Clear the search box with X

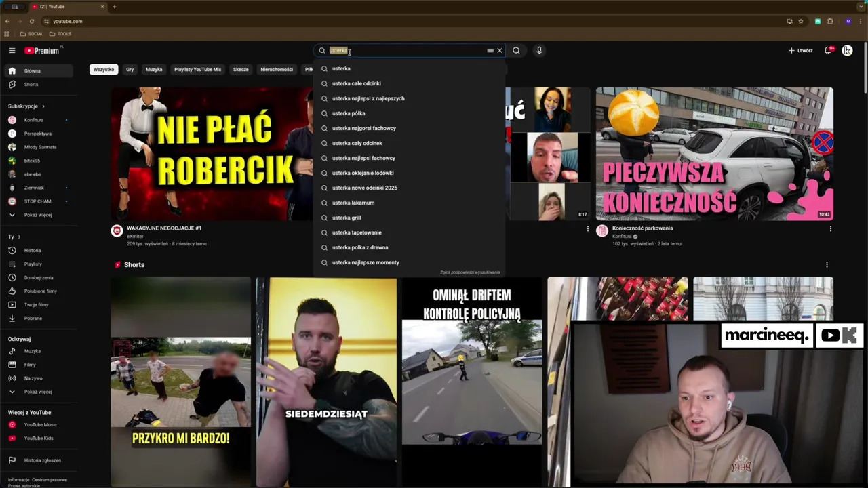point(500,50)
